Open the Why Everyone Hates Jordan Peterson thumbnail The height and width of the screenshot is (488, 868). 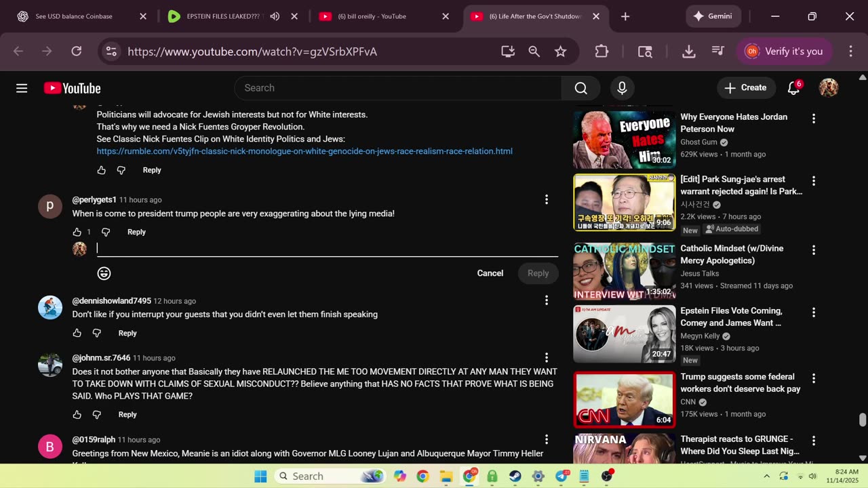click(x=624, y=140)
